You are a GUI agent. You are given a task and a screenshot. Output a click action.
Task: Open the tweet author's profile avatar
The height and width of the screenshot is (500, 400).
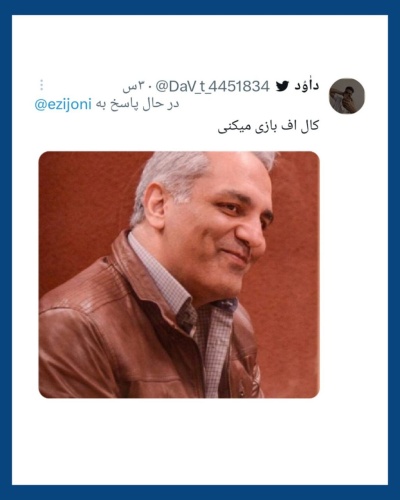(347, 96)
